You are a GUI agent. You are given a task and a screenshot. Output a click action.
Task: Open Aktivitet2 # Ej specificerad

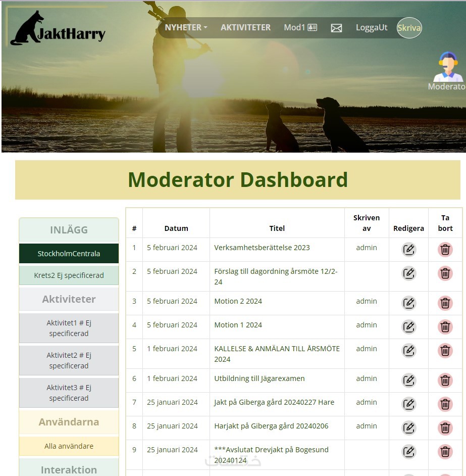(x=69, y=361)
